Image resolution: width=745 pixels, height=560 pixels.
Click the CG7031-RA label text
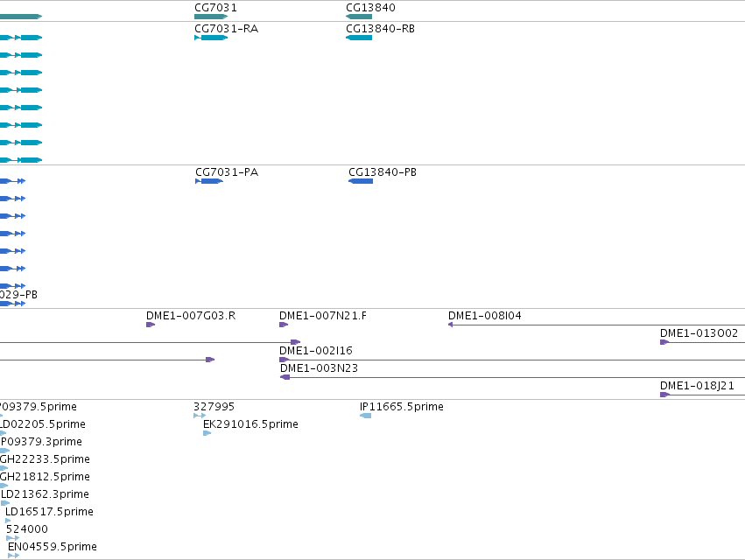pyautogui.click(x=227, y=29)
